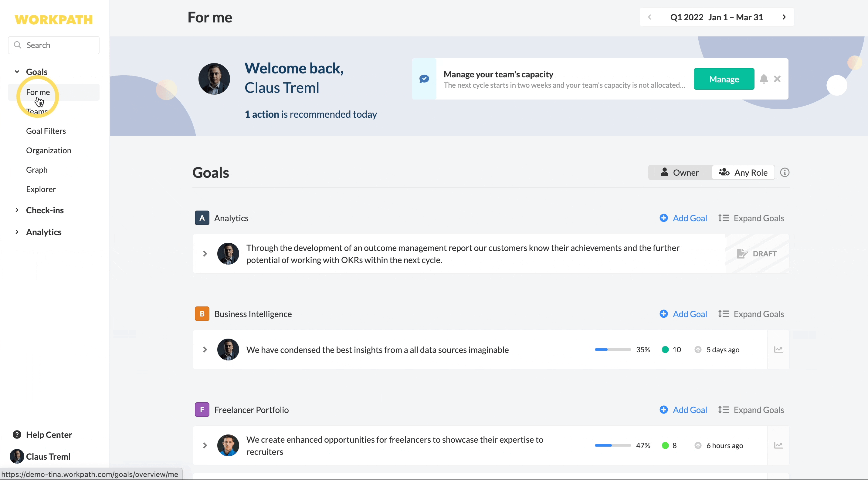Click the condensed insights goal title
The image size is (868, 480).
[x=377, y=349]
